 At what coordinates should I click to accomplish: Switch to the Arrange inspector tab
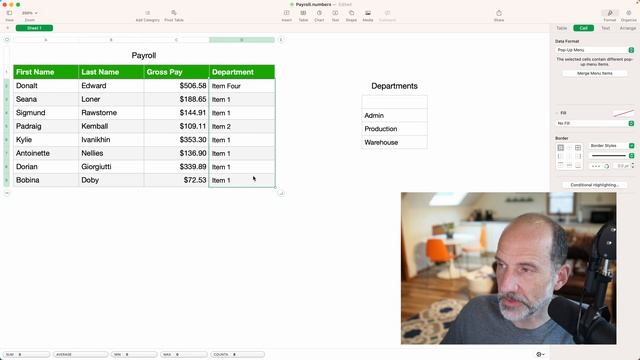(x=628, y=28)
